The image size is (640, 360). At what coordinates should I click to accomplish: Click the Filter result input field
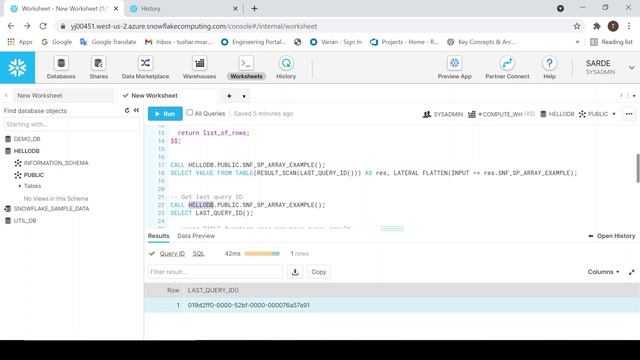(x=215, y=272)
